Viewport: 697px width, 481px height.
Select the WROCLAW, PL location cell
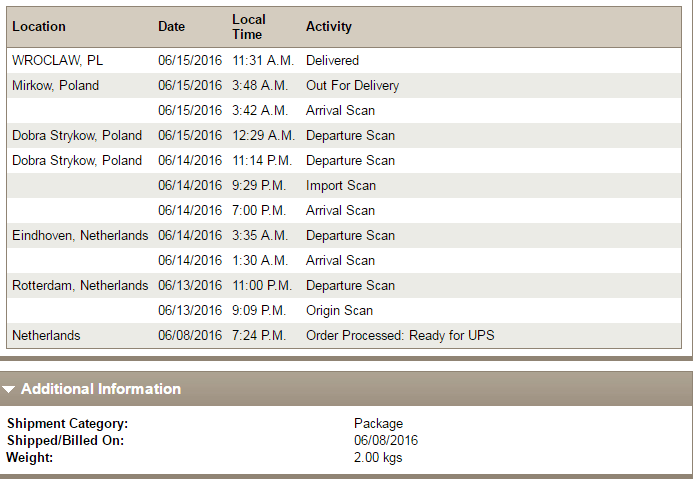pos(57,61)
